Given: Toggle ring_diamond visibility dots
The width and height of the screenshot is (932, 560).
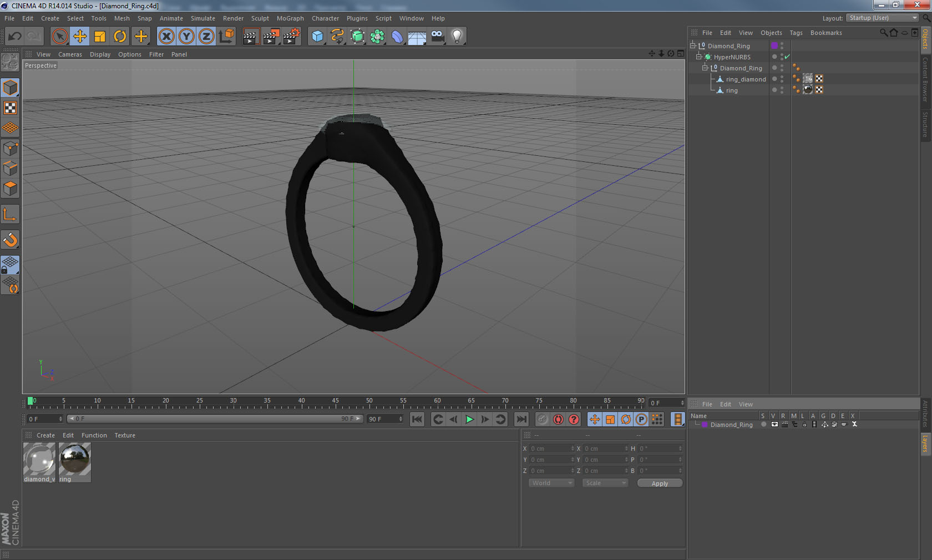Looking at the screenshot, I should tap(782, 79).
